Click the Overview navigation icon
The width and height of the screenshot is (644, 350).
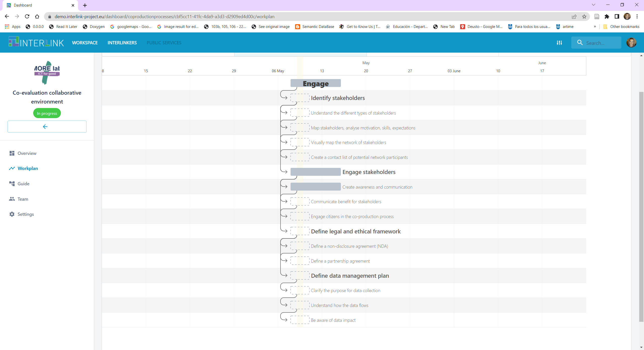point(12,153)
